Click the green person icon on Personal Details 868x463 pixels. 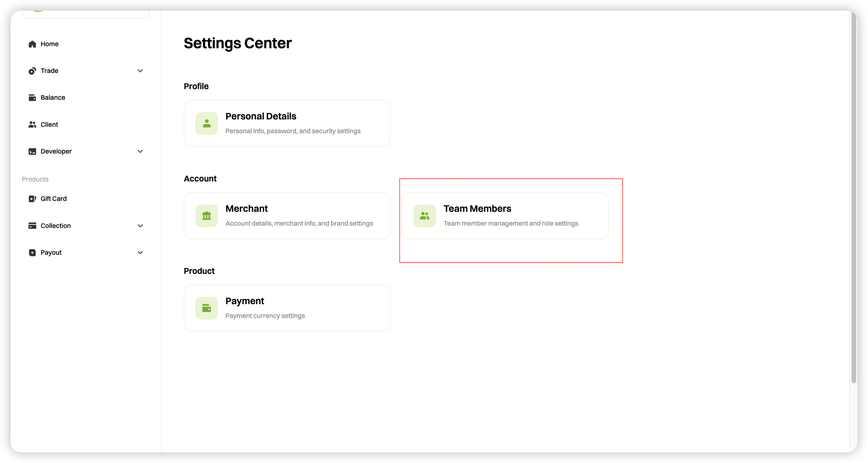point(207,123)
